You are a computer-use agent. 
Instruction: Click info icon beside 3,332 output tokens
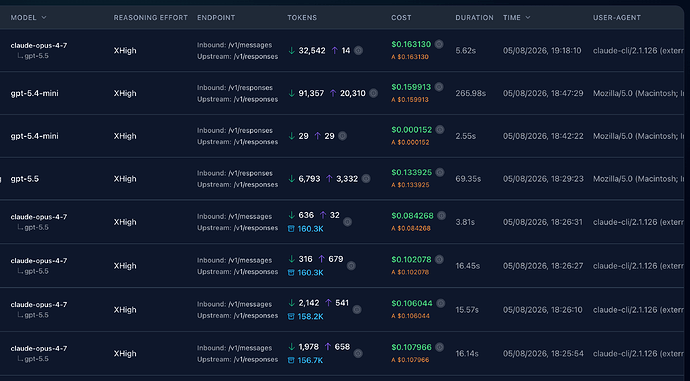point(366,179)
